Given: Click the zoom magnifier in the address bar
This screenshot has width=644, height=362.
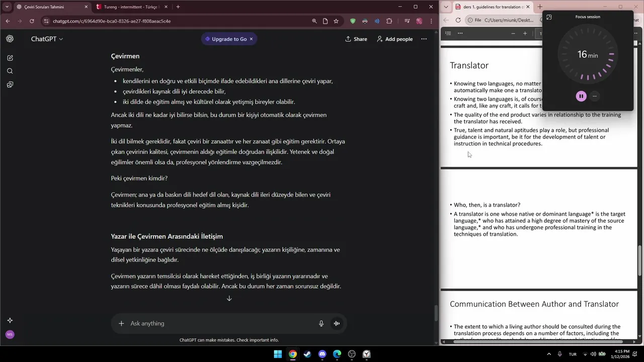Looking at the screenshot, I should point(314,21).
